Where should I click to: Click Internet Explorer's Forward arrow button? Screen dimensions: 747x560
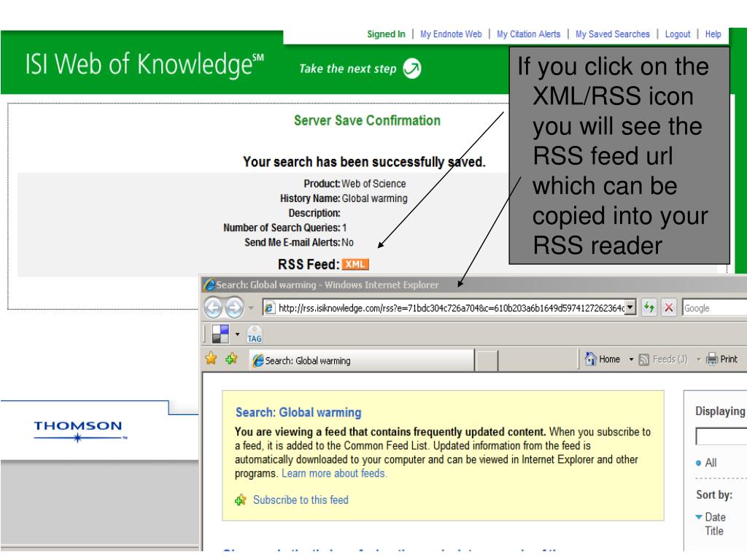(x=234, y=308)
